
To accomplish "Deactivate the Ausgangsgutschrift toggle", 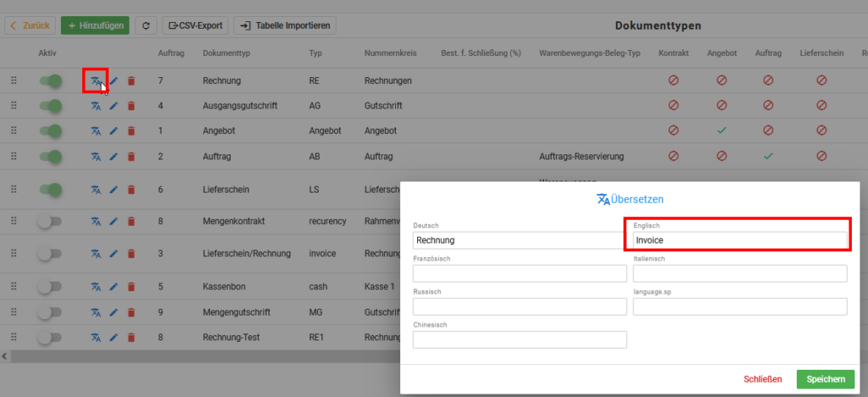I will click(50, 106).
